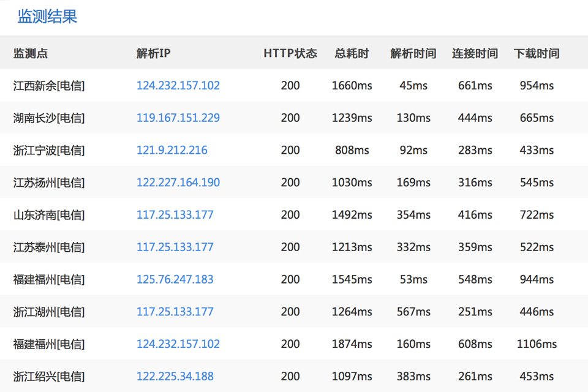The image size is (588, 392).
Task: Select the 解析IP column header
Action: pyautogui.click(x=153, y=53)
